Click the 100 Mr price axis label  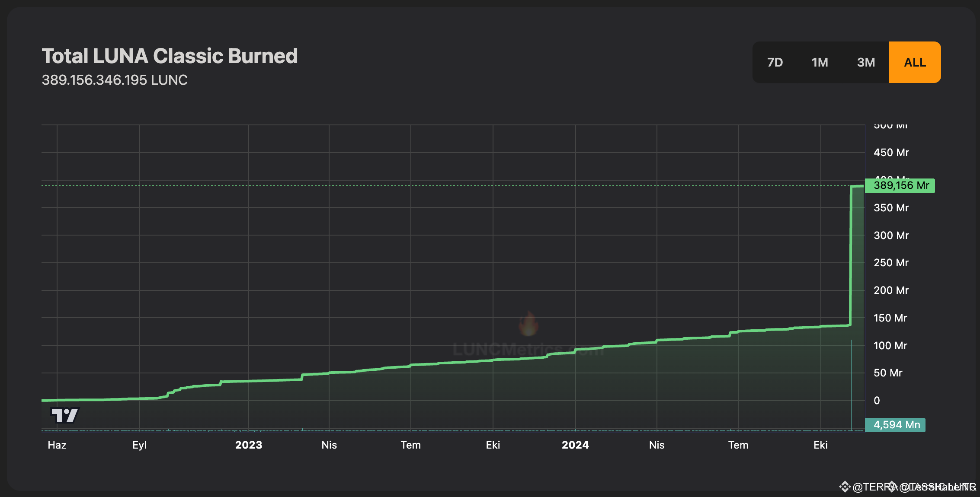point(890,346)
